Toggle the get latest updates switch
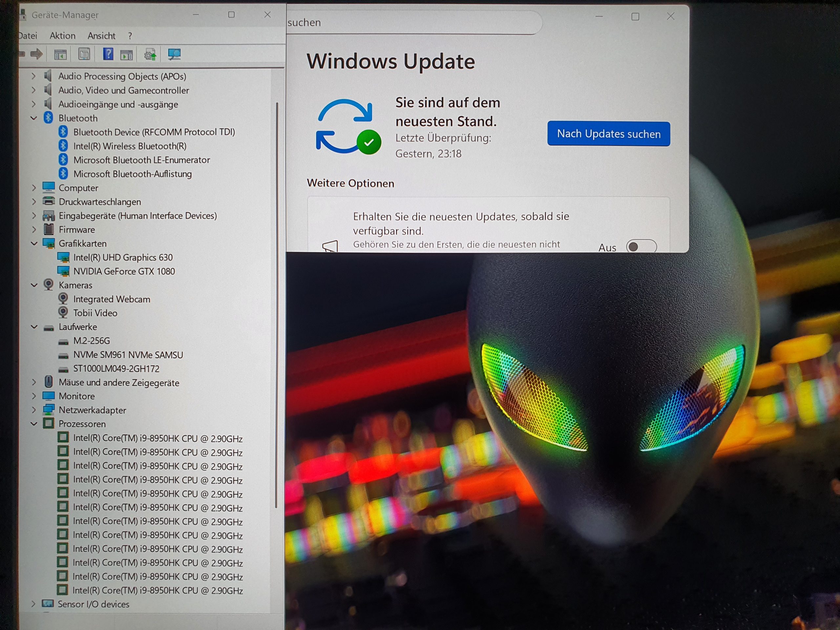The image size is (840, 630). click(641, 247)
